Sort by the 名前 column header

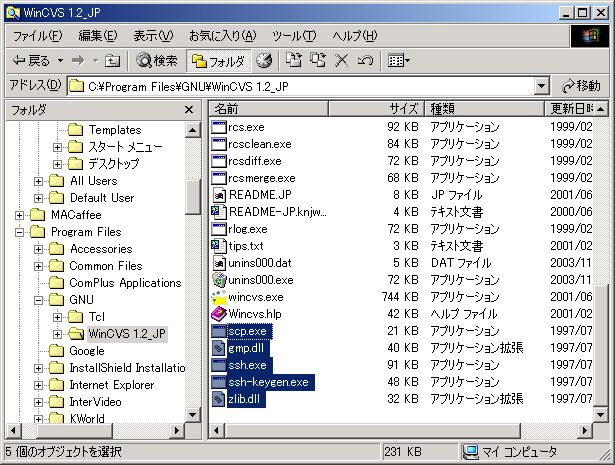coord(269,109)
